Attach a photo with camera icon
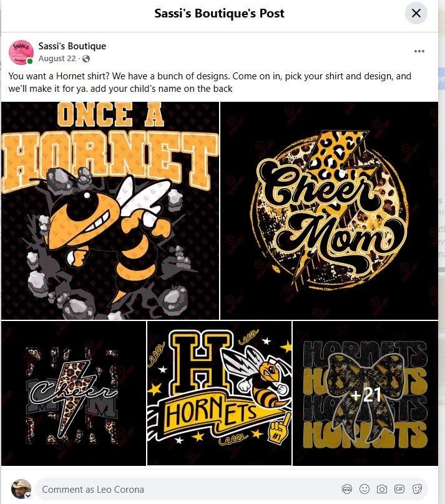The width and height of the screenshot is (445, 504). point(382,489)
